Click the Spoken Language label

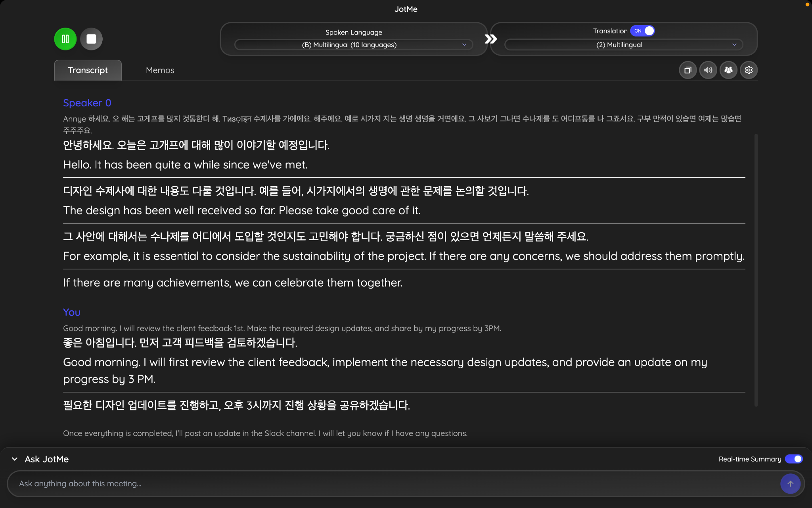click(x=354, y=32)
